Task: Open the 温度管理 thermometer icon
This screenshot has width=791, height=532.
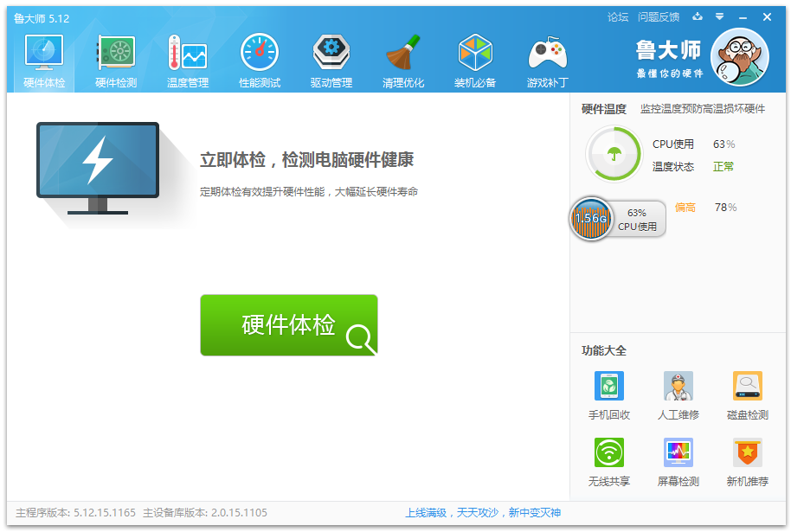Action: (188, 52)
